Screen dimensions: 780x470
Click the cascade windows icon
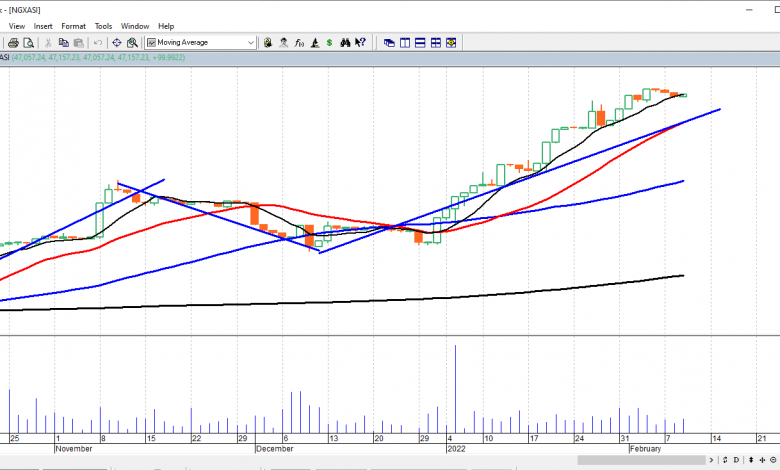point(388,43)
